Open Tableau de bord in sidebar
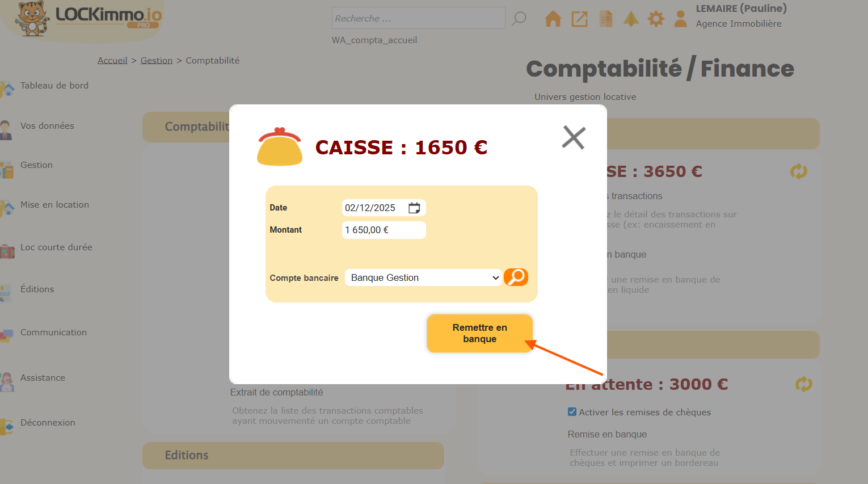The height and width of the screenshot is (484, 868). coord(54,86)
